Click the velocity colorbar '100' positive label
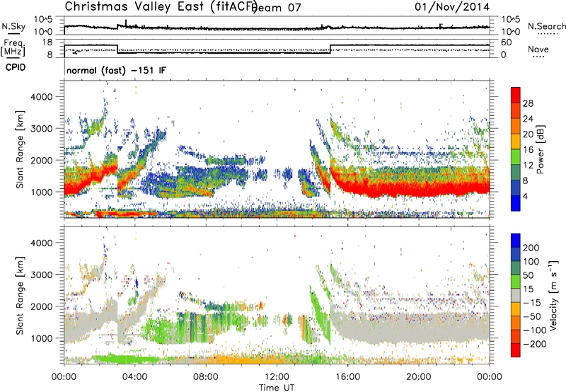The width and height of the screenshot is (566, 392). [x=531, y=261]
